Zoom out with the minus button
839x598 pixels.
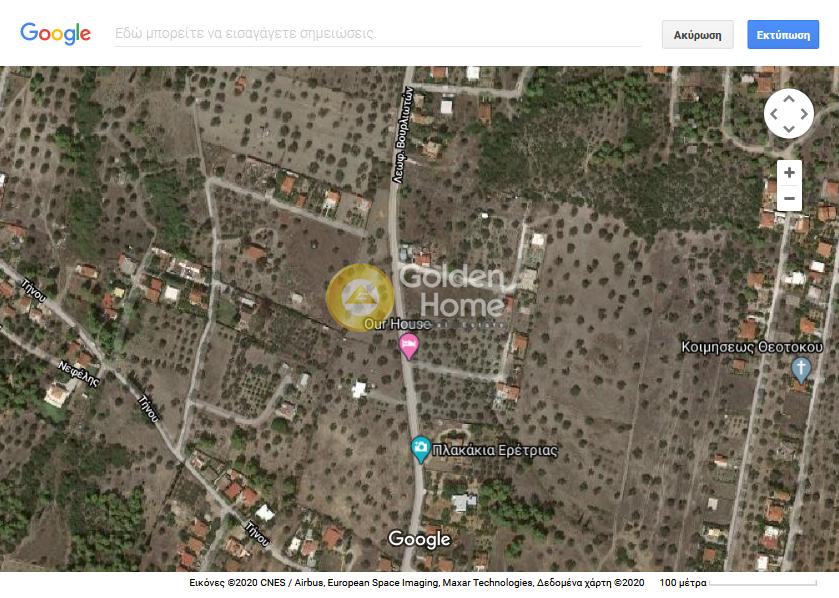[x=789, y=198]
